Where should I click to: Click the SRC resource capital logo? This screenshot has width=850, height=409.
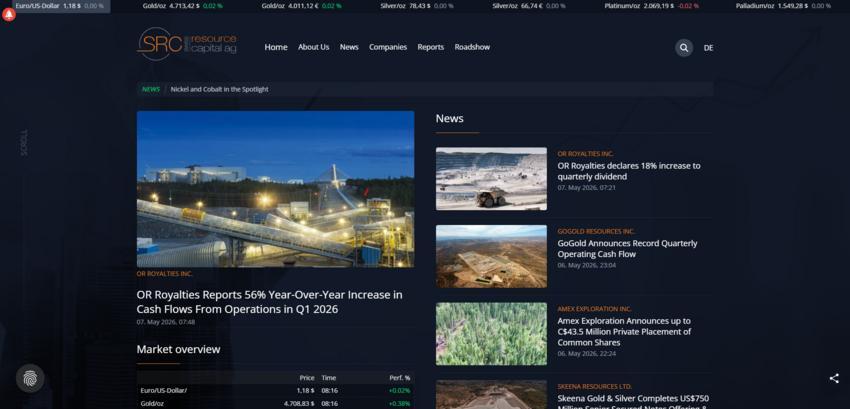[186, 44]
